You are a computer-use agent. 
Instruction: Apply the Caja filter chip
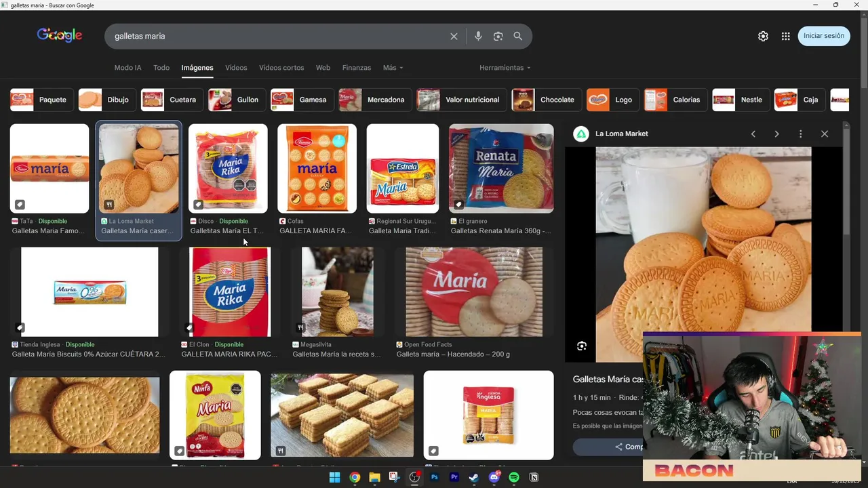[x=800, y=100]
